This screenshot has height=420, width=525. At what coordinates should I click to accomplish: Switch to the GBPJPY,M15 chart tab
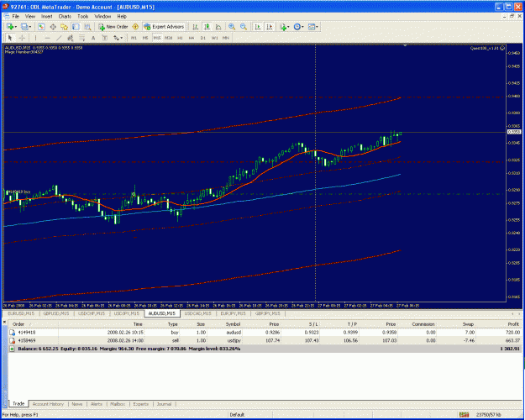(267, 313)
